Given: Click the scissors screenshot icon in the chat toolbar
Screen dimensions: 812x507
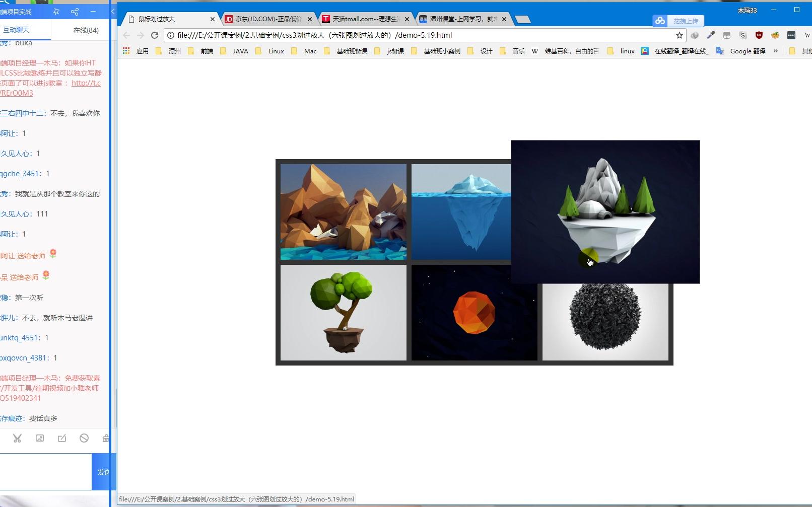Looking at the screenshot, I should coord(17,438).
